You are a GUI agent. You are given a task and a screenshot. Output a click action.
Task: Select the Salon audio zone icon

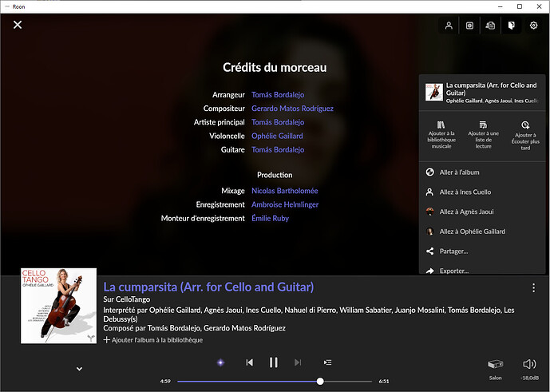(495, 364)
